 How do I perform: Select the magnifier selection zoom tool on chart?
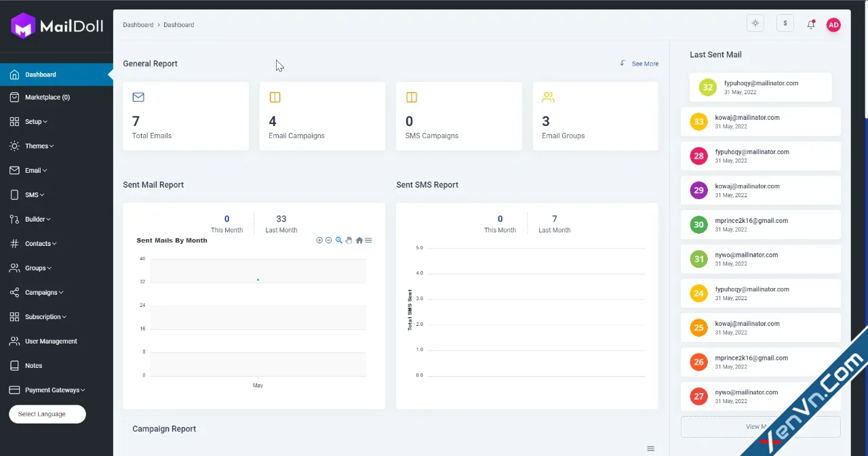click(339, 241)
